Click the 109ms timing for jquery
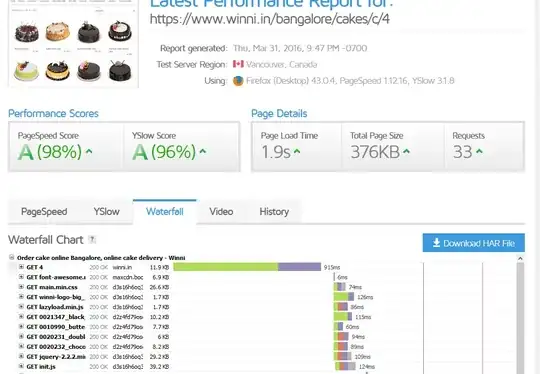 click(363, 357)
